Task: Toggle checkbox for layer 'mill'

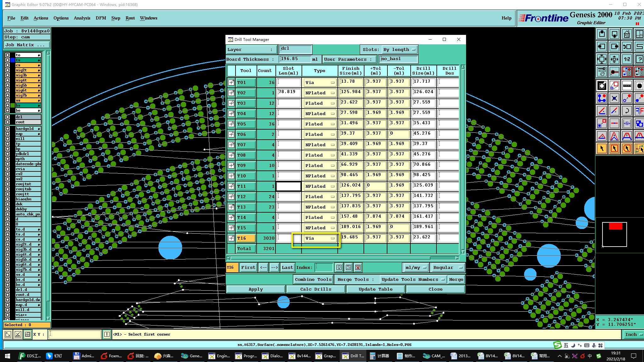Action: (8, 139)
